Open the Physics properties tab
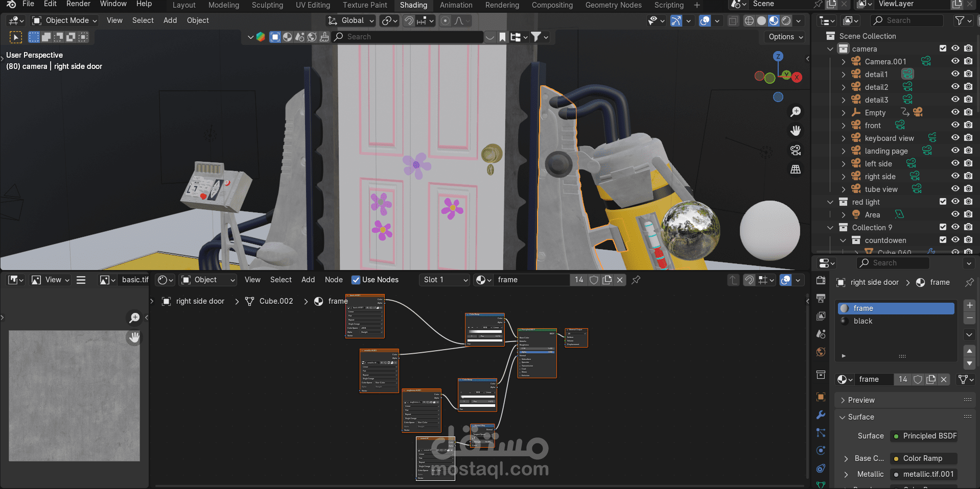 [821, 451]
